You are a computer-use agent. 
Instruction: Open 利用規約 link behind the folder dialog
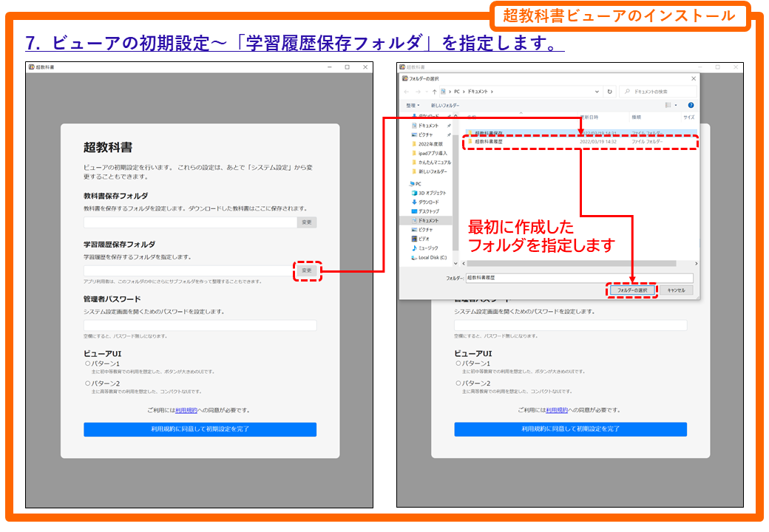557,411
